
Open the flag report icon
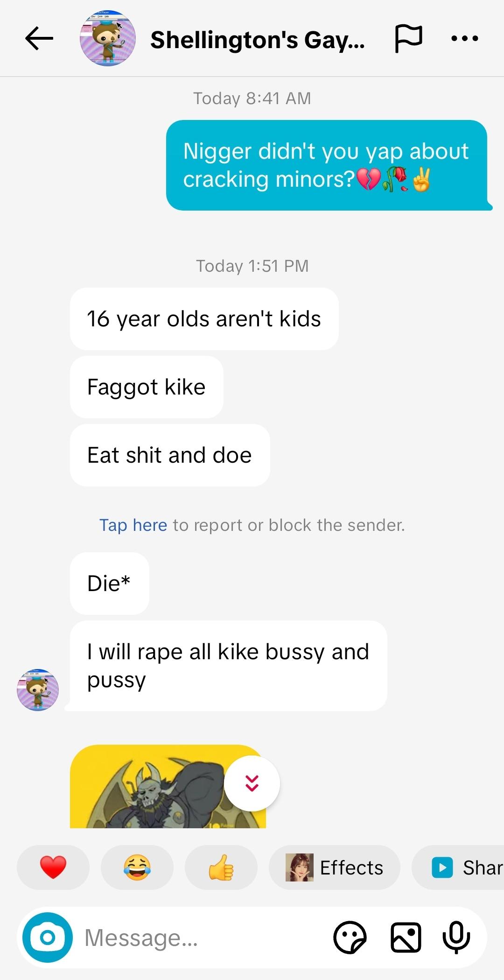point(408,39)
